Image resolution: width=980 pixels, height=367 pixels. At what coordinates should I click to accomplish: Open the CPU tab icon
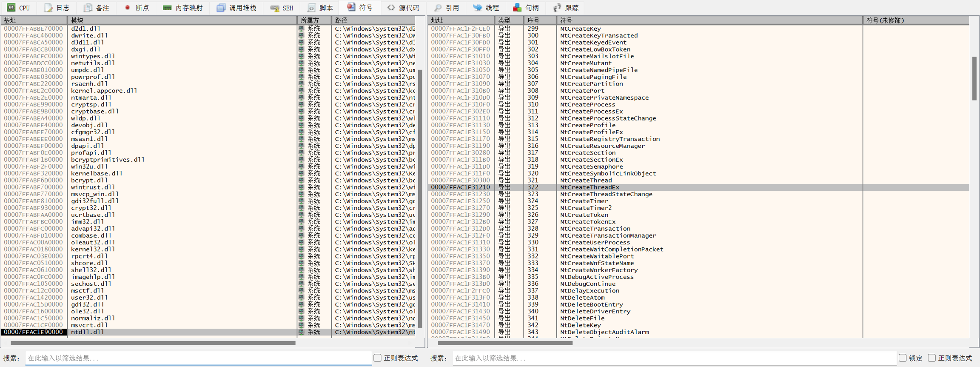pos(11,8)
